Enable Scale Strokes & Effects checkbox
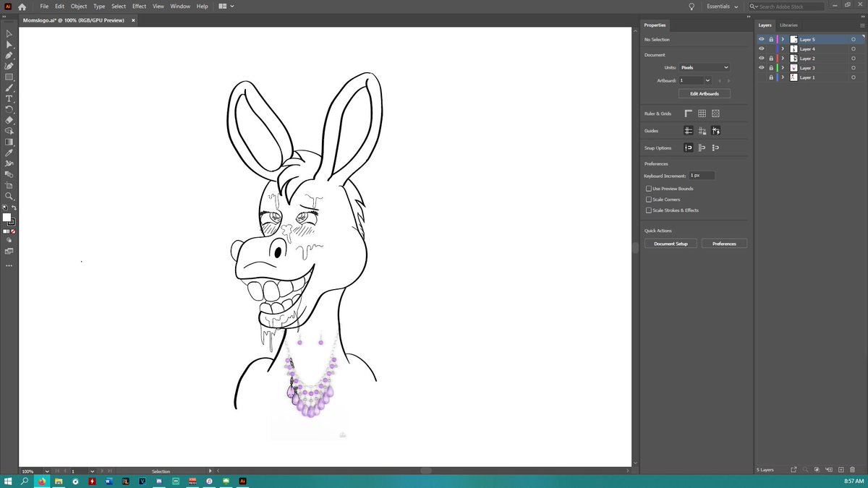Image resolution: width=868 pixels, height=488 pixels. click(649, 210)
